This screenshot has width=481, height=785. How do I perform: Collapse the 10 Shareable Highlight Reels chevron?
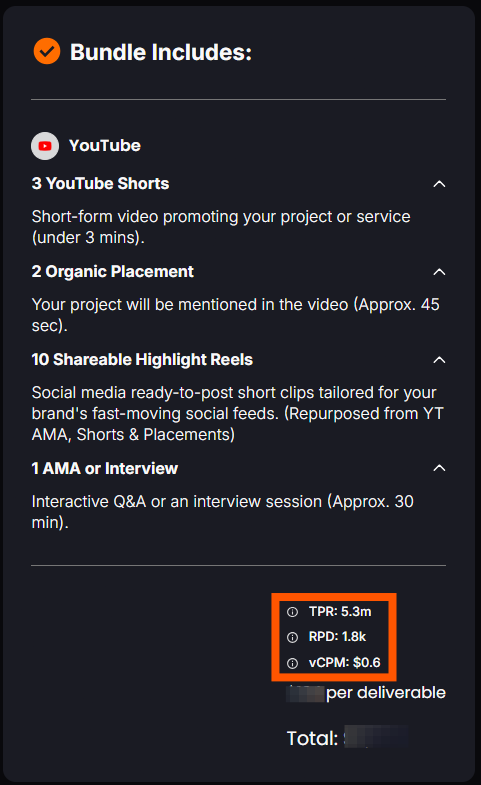[439, 360]
